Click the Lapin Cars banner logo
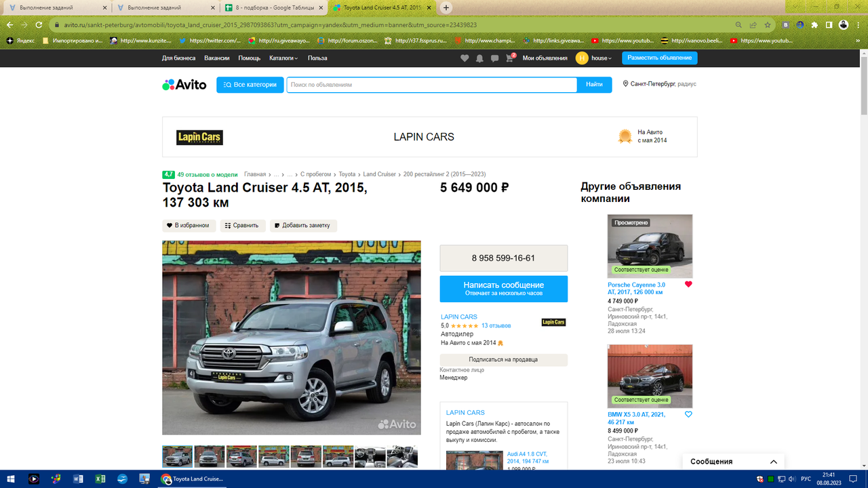This screenshot has height=488, width=868. coord(199,138)
